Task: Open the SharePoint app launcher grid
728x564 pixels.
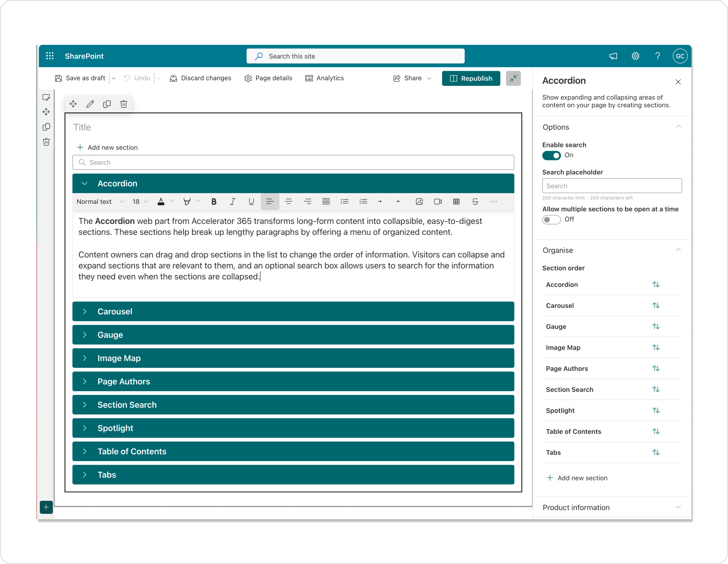Action: tap(50, 56)
